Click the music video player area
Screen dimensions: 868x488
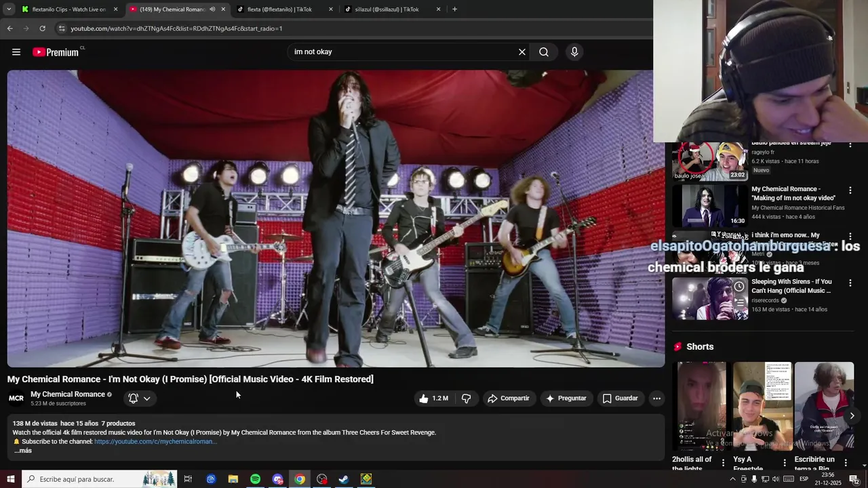(x=336, y=218)
